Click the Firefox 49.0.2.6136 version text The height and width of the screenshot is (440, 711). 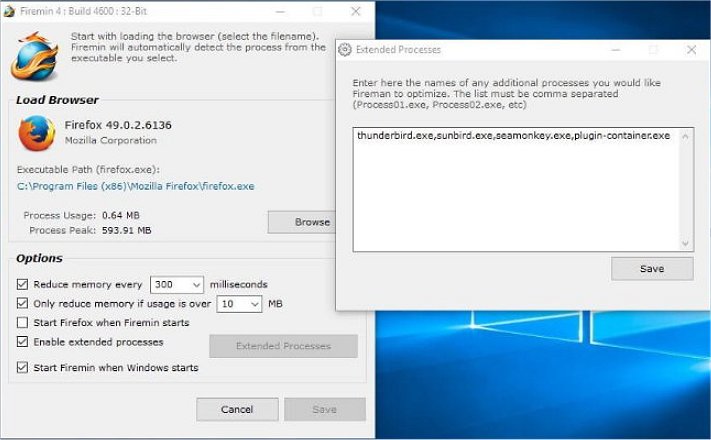tap(118, 125)
